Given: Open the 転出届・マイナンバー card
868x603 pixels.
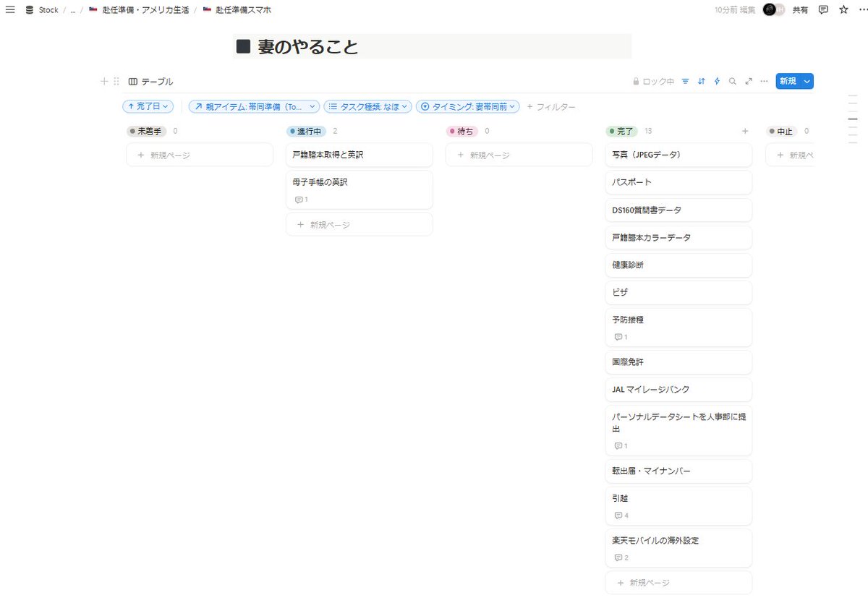Looking at the screenshot, I should click(678, 471).
